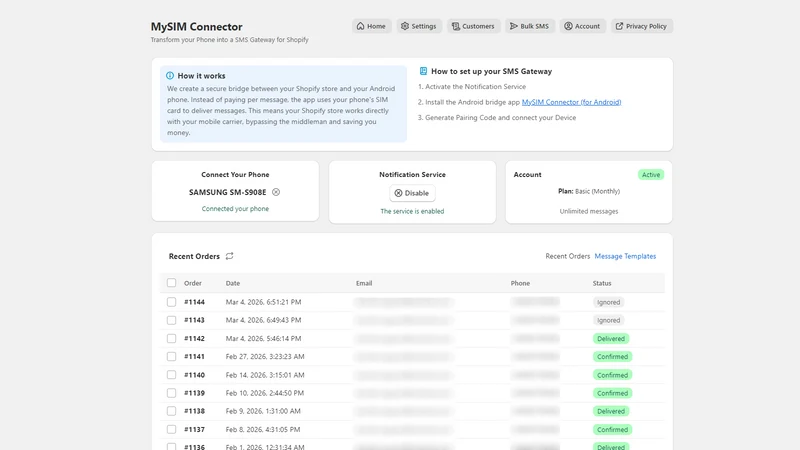Open the Bulk SMS page
This screenshot has width=800, height=450.
(x=530, y=26)
